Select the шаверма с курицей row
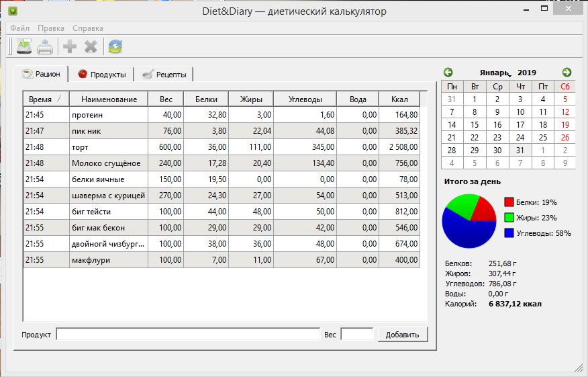588x377 pixels. [x=107, y=196]
